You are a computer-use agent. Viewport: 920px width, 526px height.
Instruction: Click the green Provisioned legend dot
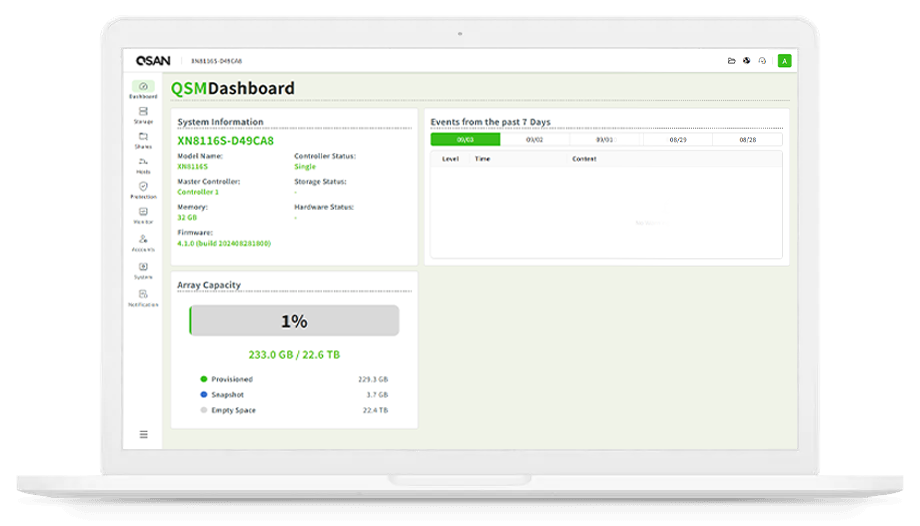point(204,379)
